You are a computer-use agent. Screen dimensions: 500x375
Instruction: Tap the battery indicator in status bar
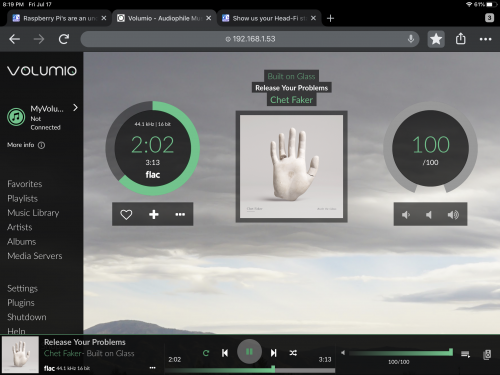pos(490,4)
